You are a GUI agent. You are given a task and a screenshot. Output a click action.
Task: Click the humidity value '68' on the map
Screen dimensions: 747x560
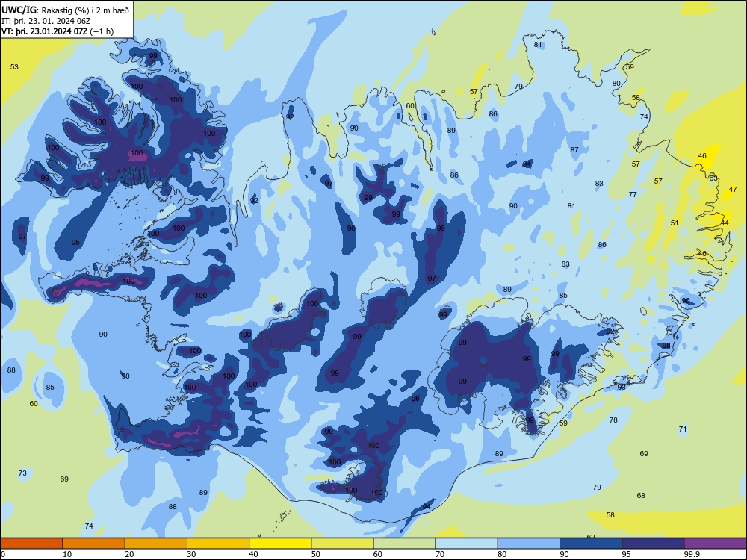click(641, 495)
